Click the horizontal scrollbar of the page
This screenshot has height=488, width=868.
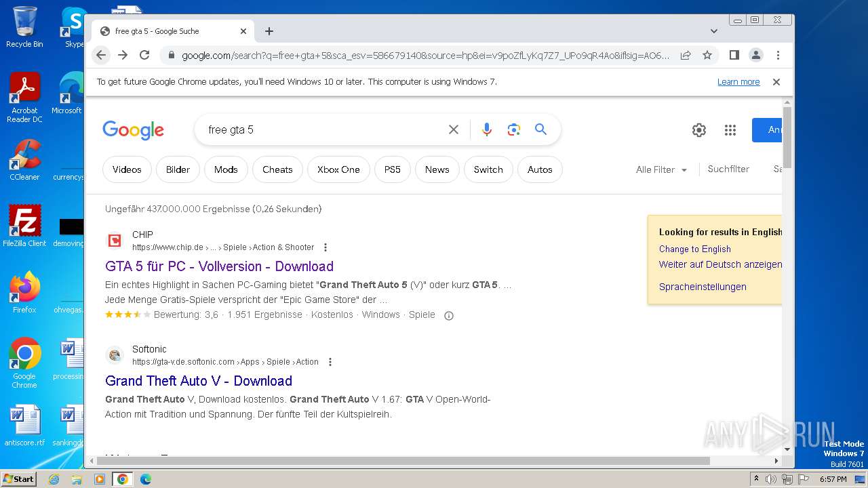coord(403,461)
